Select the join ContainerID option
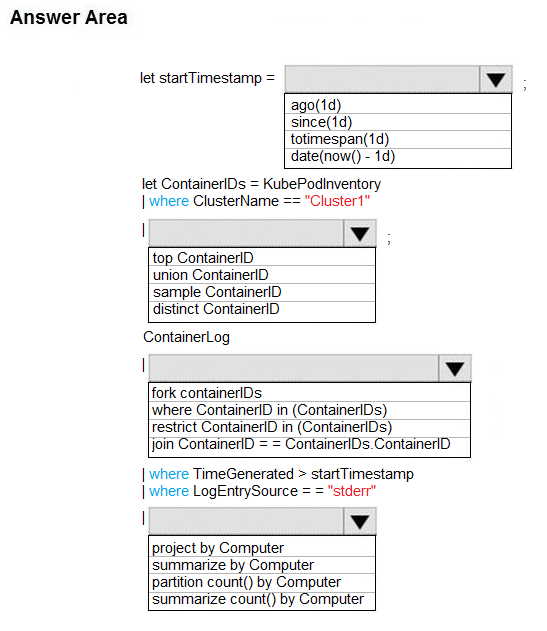The width and height of the screenshot is (547, 631). tap(310, 445)
